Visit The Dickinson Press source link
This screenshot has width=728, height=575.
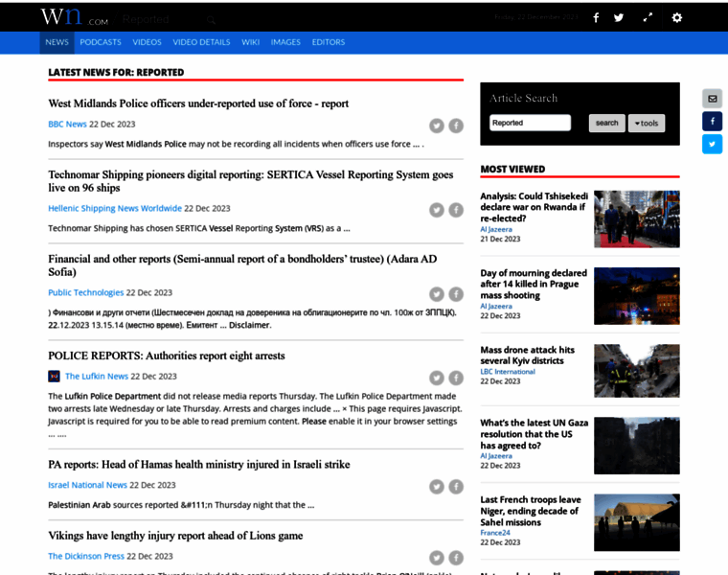[86, 556]
